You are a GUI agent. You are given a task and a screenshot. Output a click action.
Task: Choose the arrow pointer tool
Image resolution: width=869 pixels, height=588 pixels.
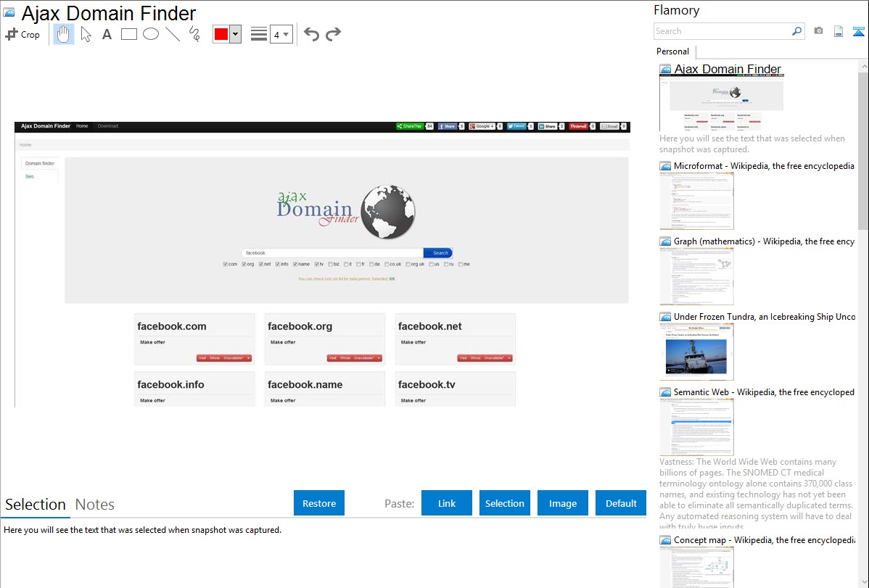pyautogui.click(x=86, y=34)
